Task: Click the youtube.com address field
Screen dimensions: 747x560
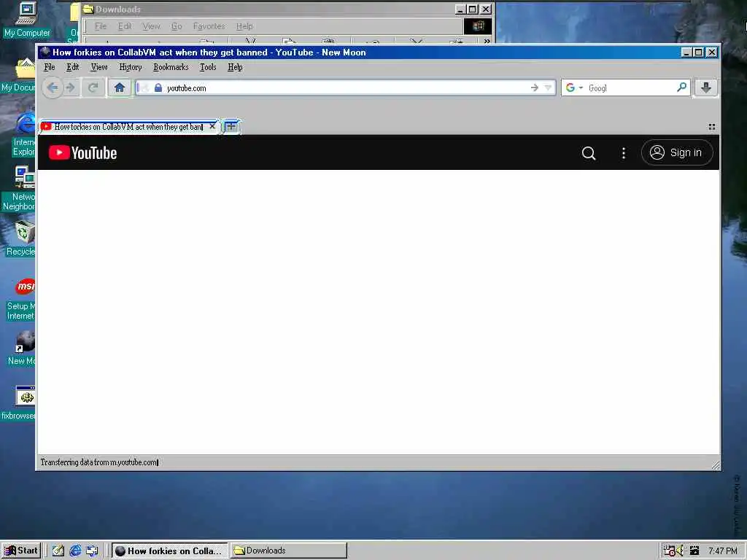Action: click(x=347, y=87)
